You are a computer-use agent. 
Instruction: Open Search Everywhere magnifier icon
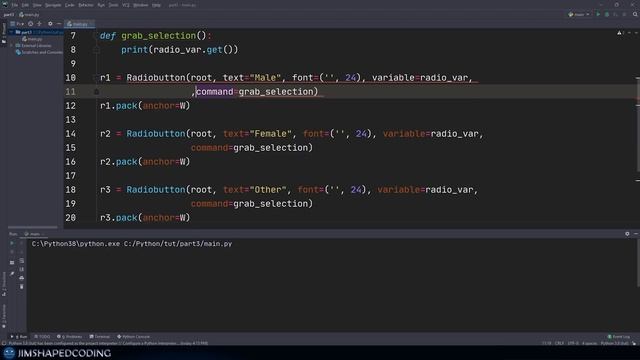pyautogui.click(x=635, y=15)
